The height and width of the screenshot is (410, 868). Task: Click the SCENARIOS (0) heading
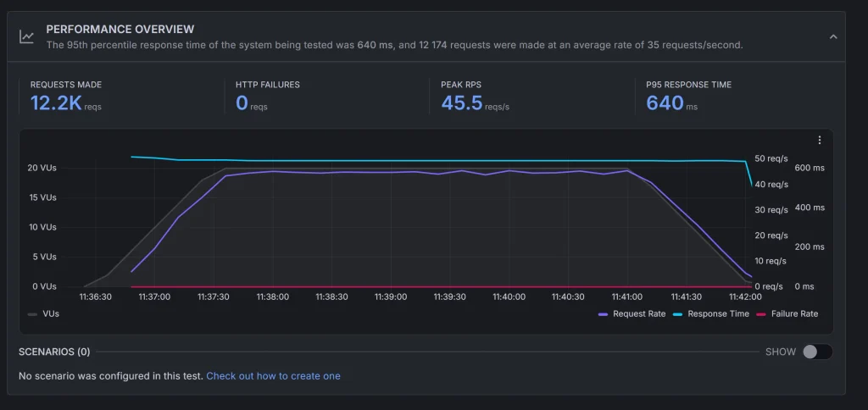coord(54,352)
